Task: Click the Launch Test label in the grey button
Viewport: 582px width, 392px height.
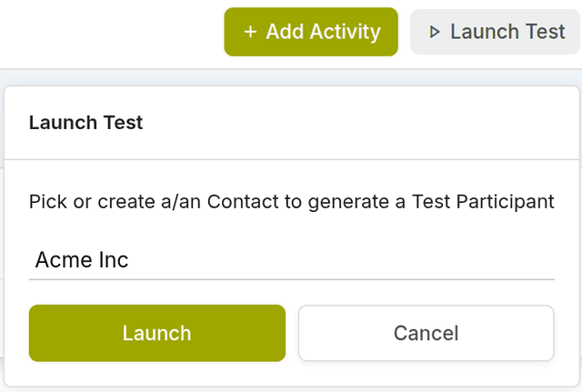Action: (507, 32)
